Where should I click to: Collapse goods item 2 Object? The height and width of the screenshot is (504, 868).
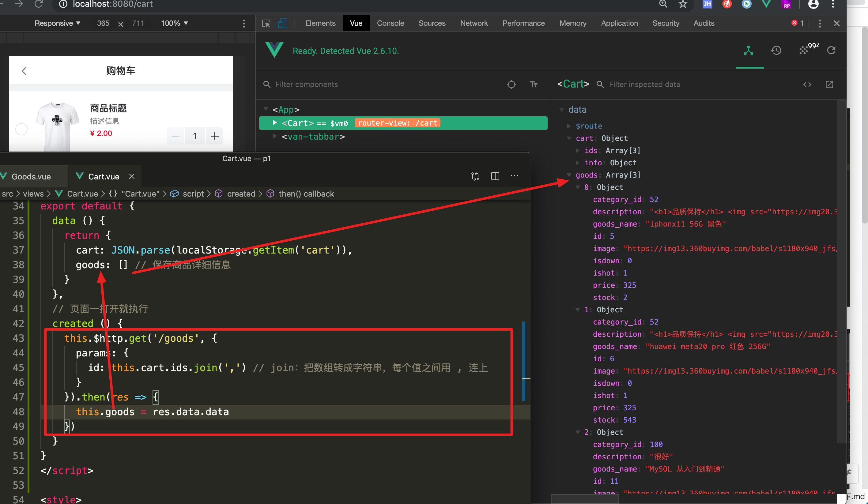click(578, 432)
